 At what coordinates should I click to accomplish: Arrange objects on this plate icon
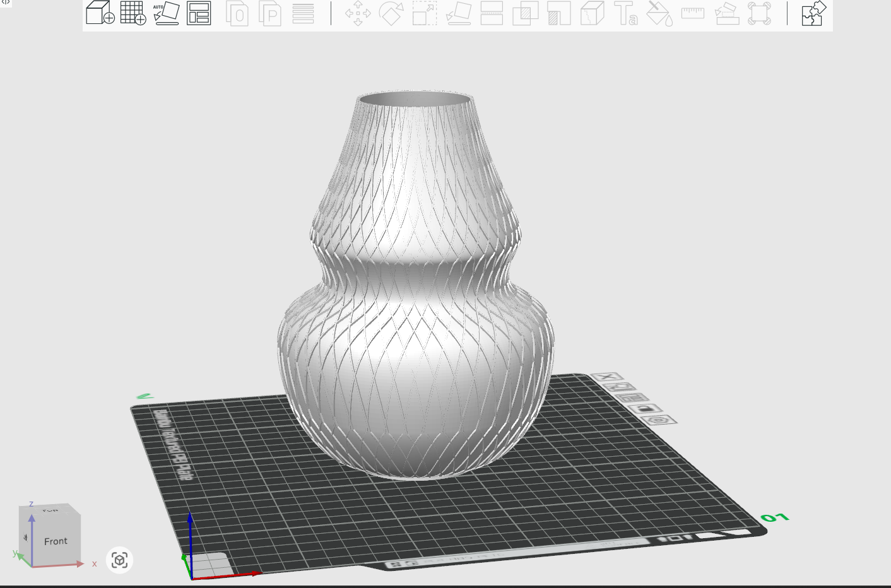tap(632, 398)
